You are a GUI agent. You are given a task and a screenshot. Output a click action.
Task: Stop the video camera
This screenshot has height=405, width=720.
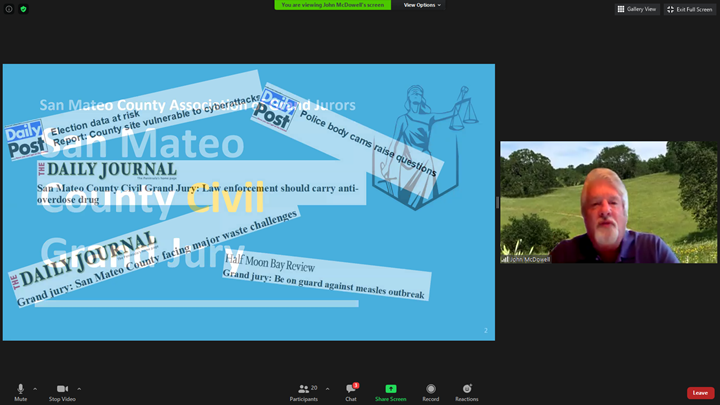[62, 393]
